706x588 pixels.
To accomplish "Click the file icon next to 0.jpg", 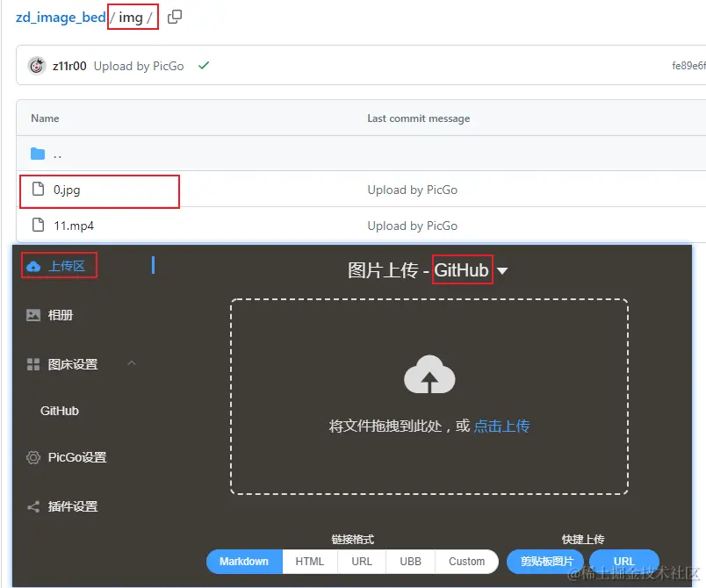I will (39, 189).
